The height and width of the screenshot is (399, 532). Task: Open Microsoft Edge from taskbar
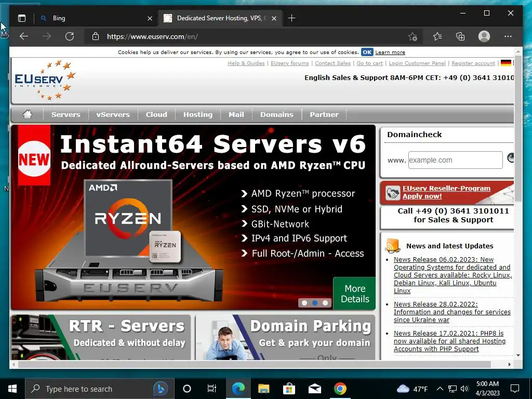click(x=238, y=389)
